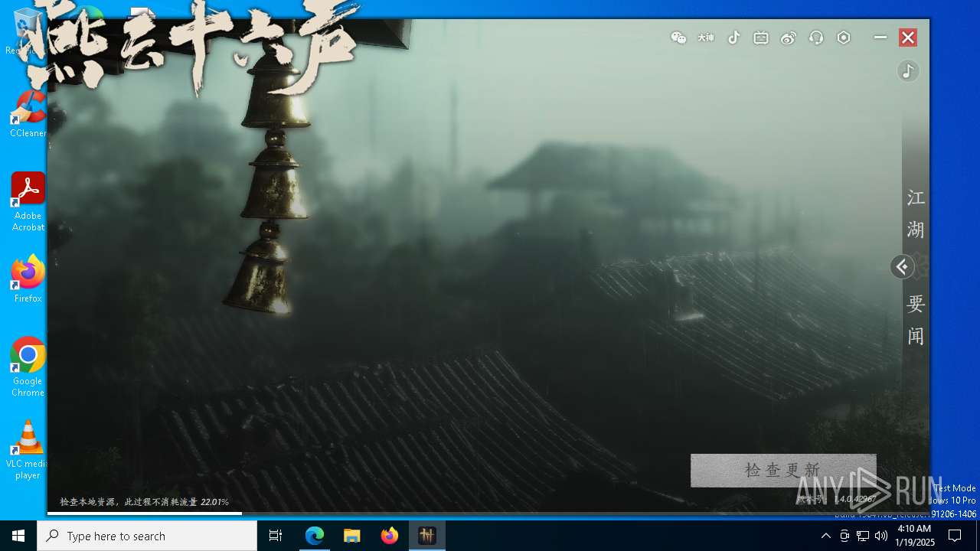Open the network status tray icon

tap(863, 536)
